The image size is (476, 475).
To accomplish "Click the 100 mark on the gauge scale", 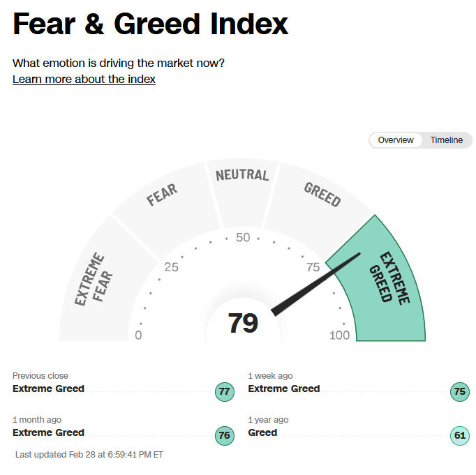I will 339,335.
